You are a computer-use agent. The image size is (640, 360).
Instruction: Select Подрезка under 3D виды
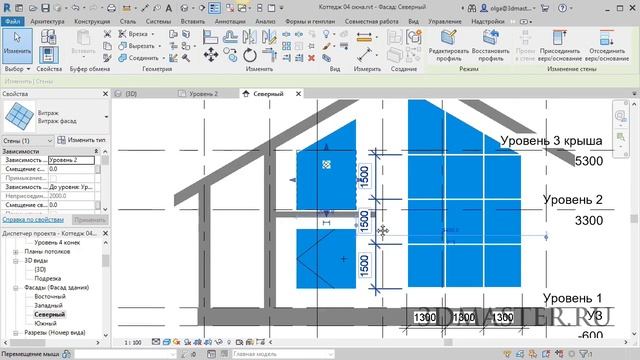point(47,279)
